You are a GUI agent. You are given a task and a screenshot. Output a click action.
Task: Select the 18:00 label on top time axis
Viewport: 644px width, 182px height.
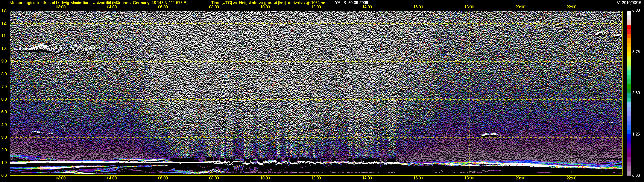tap(469, 7)
